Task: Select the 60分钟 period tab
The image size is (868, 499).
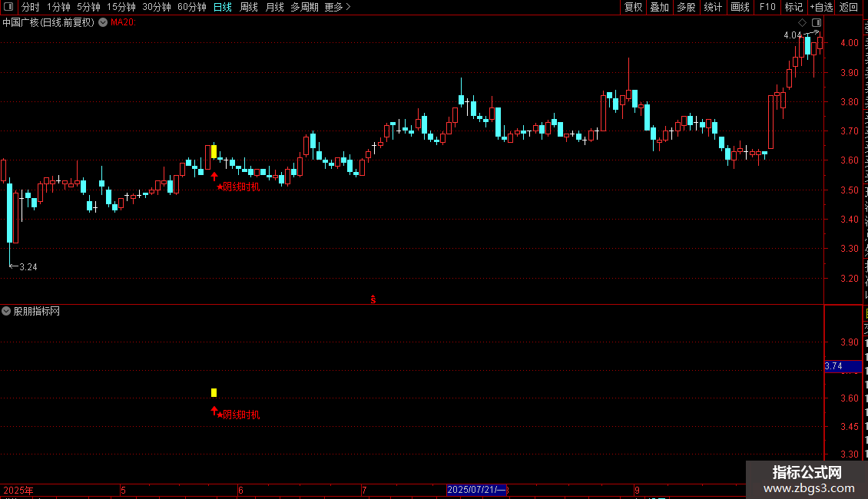Action: 191,7
